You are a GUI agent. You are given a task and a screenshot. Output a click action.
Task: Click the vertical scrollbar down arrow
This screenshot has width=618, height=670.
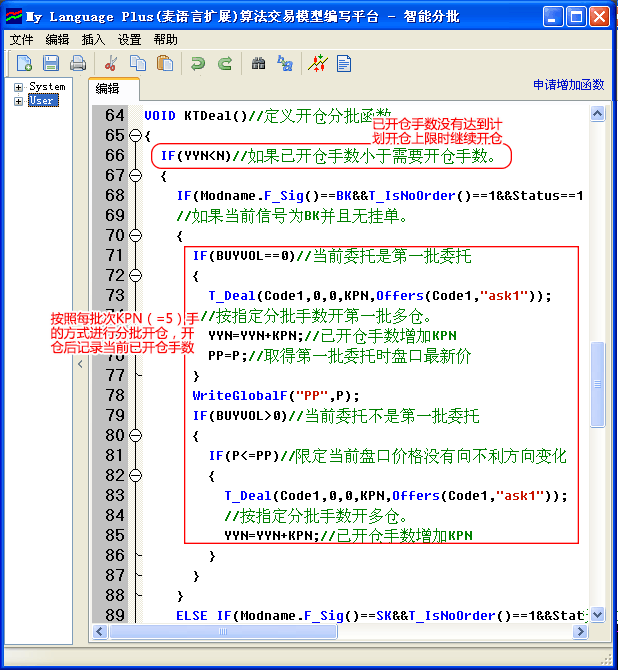click(599, 614)
